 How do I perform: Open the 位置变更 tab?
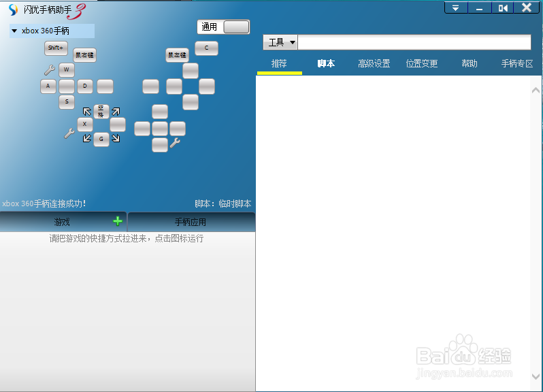[422, 64]
